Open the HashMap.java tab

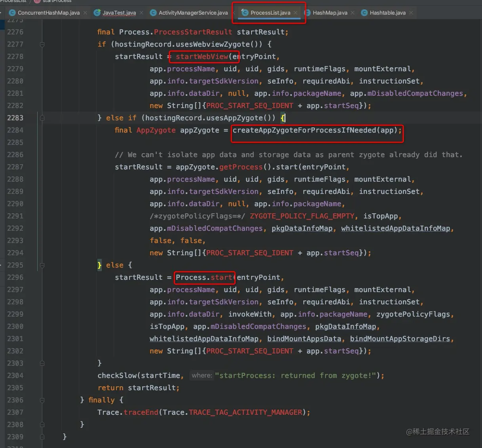click(x=330, y=13)
